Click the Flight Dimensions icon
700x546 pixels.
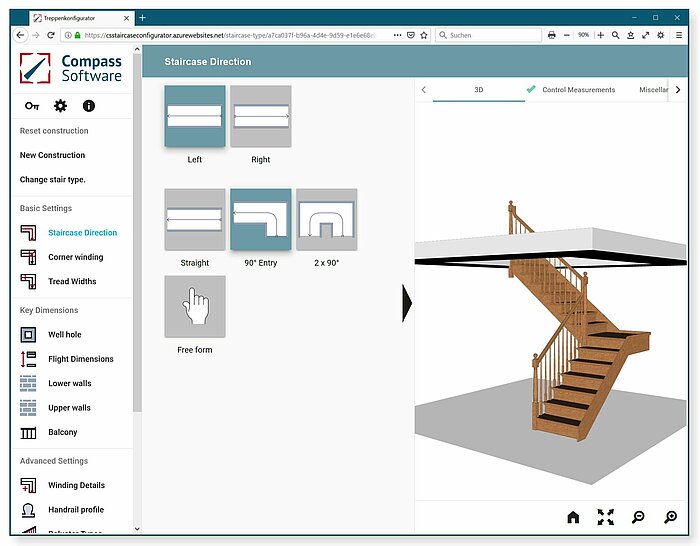click(x=28, y=359)
